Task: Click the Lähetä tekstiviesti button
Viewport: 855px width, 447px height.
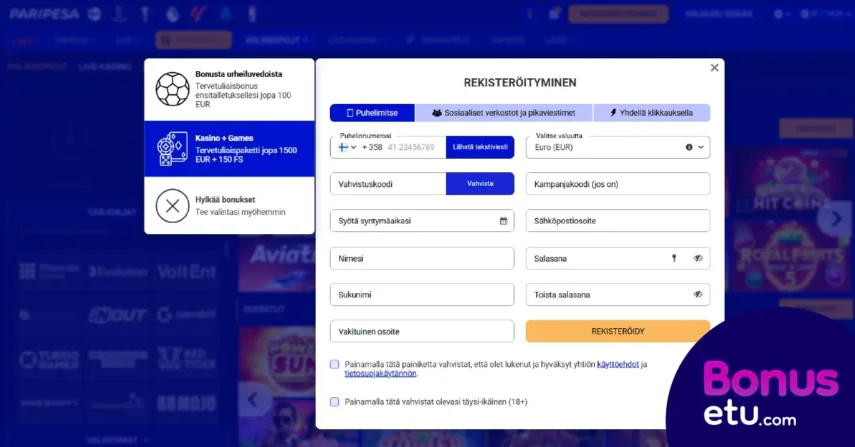Action: (x=480, y=147)
